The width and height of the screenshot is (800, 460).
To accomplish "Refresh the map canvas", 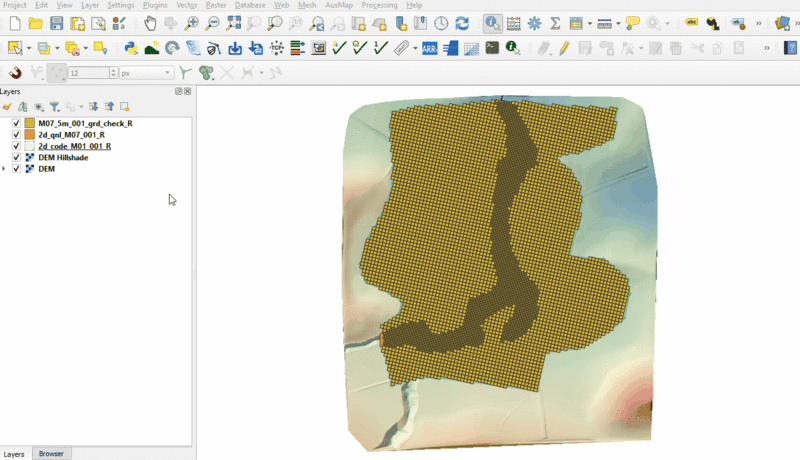I will click(x=462, y=23).
